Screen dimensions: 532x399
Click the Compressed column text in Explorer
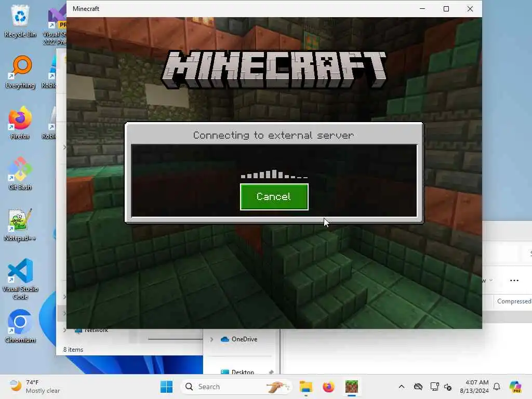click(514, 301)
